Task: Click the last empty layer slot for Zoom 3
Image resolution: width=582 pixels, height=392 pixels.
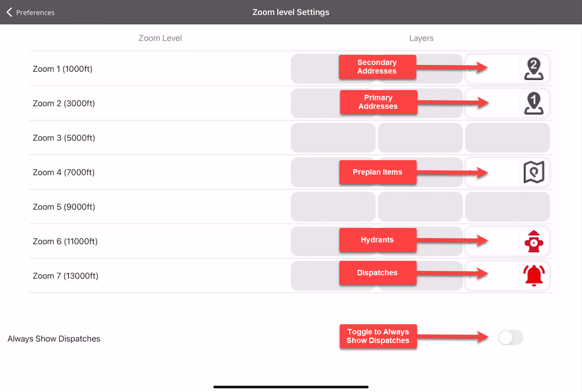Action: click(x=507, y=138)
